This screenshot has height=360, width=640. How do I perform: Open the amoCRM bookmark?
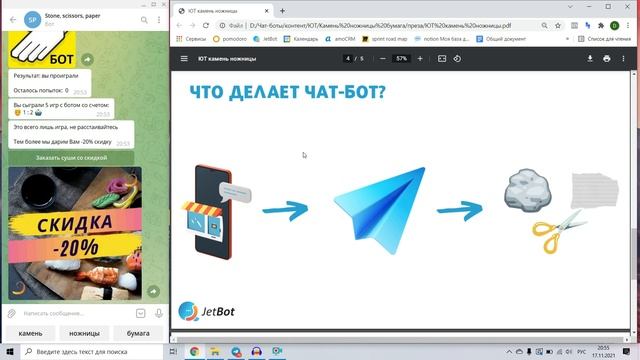point(340,39)
